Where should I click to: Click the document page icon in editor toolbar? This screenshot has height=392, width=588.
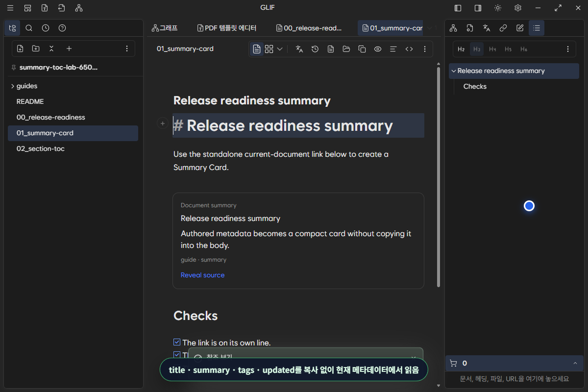tap(331, 49)
